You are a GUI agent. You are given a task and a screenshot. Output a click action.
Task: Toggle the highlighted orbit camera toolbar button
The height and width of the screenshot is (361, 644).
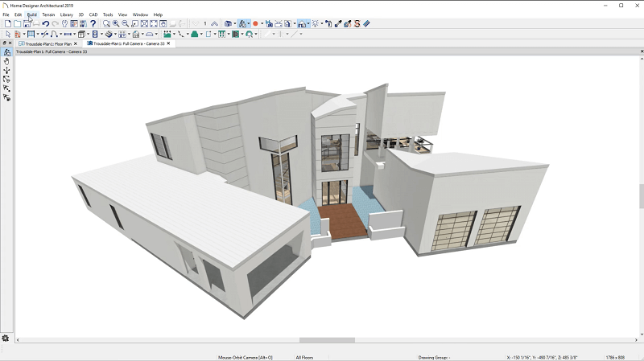pos(243,24)
